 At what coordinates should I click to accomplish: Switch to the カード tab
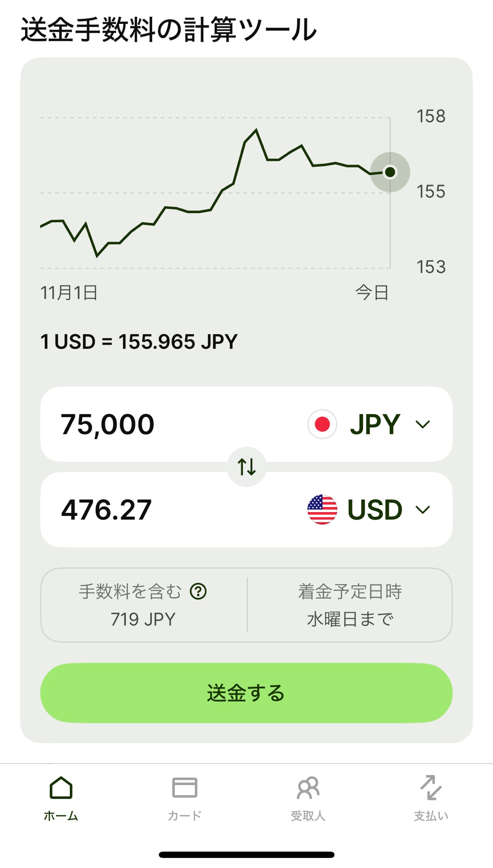click(185, 816)
